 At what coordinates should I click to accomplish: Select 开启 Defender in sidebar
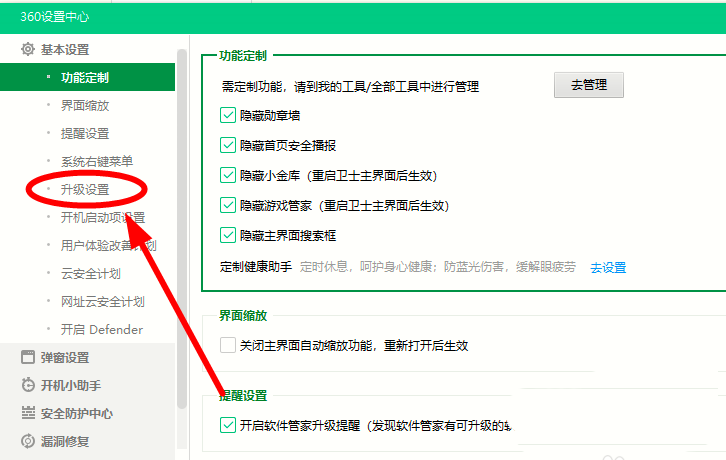(102, 329)
